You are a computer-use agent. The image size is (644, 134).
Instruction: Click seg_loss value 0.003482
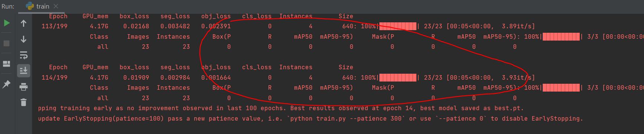[x=175, y=26]
